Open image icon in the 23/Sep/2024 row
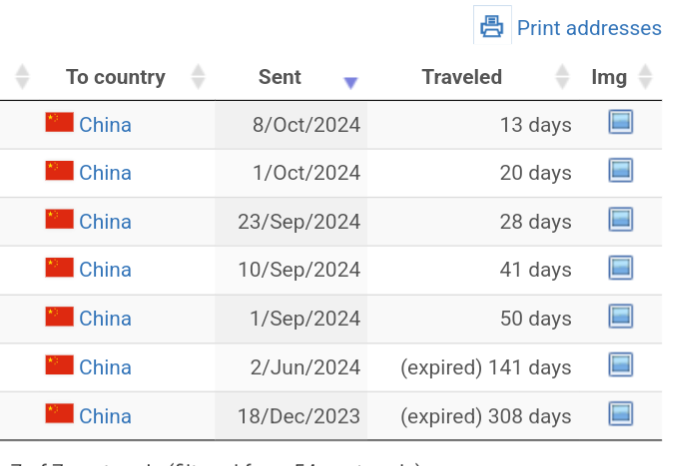The width and height of the screenshot is (692, 466). click(x=621, y=219)
